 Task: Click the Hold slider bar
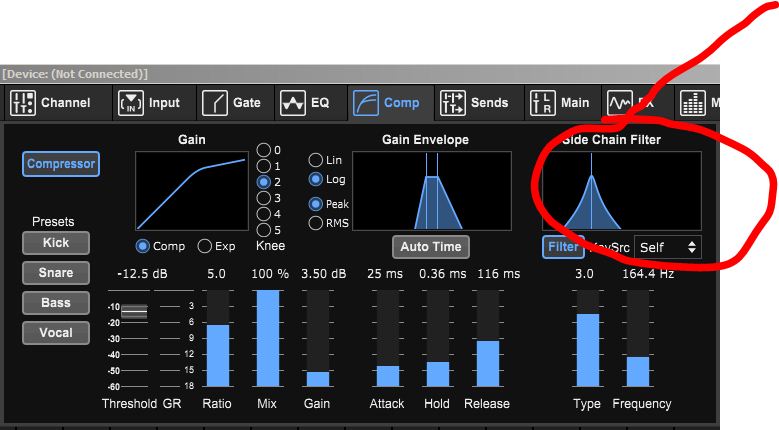(438, 338)
